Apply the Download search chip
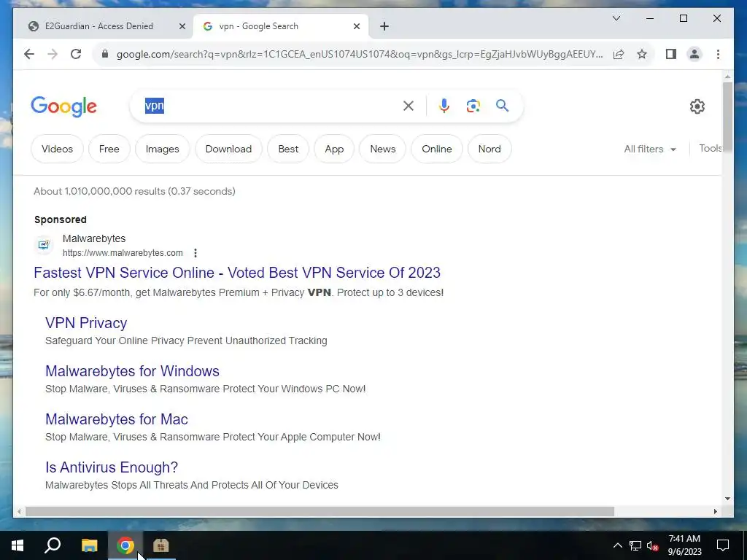The image size is (747, 560). (228, 149)
